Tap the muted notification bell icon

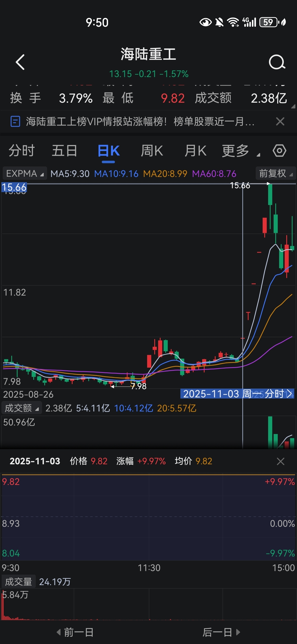pos(219,22)
